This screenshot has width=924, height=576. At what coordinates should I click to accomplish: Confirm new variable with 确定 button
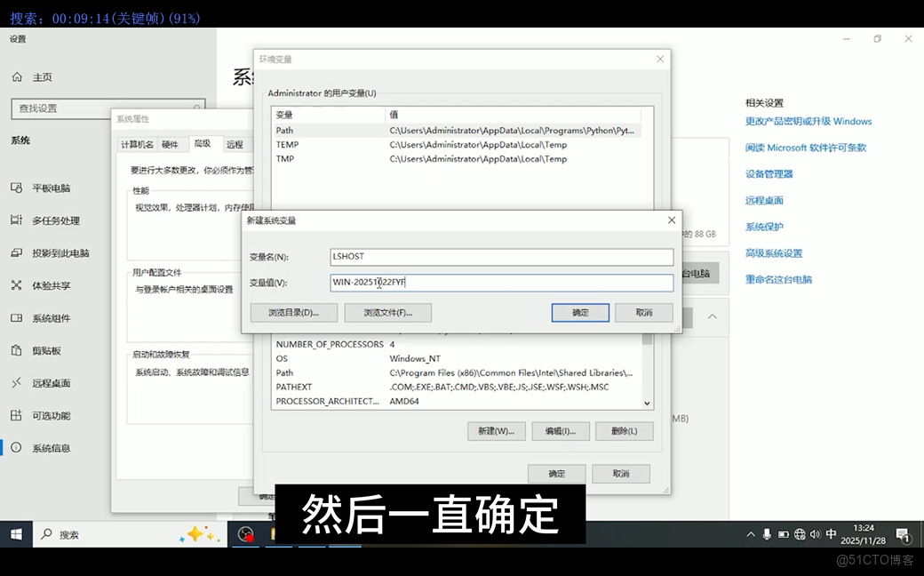[580, 312]
